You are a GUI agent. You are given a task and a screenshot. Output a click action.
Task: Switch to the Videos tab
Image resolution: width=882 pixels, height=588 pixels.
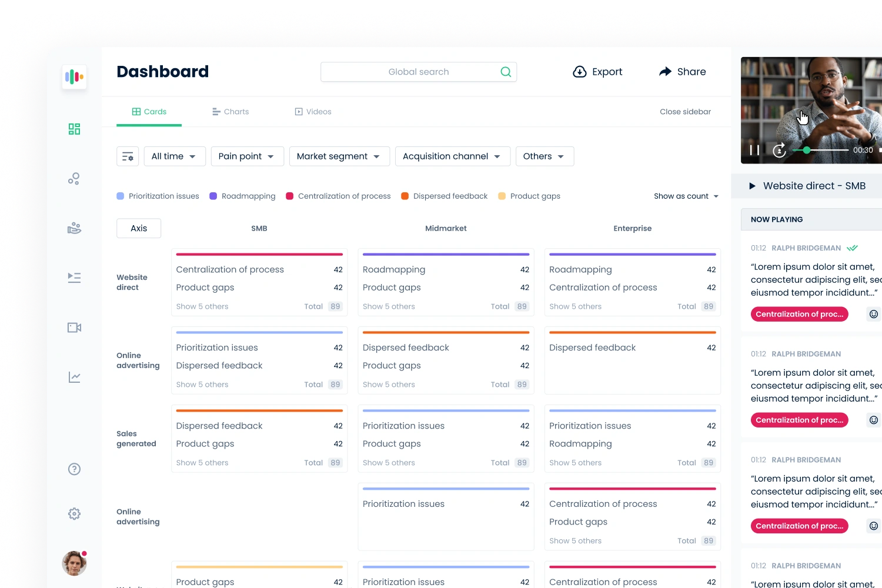pos(313,112)
